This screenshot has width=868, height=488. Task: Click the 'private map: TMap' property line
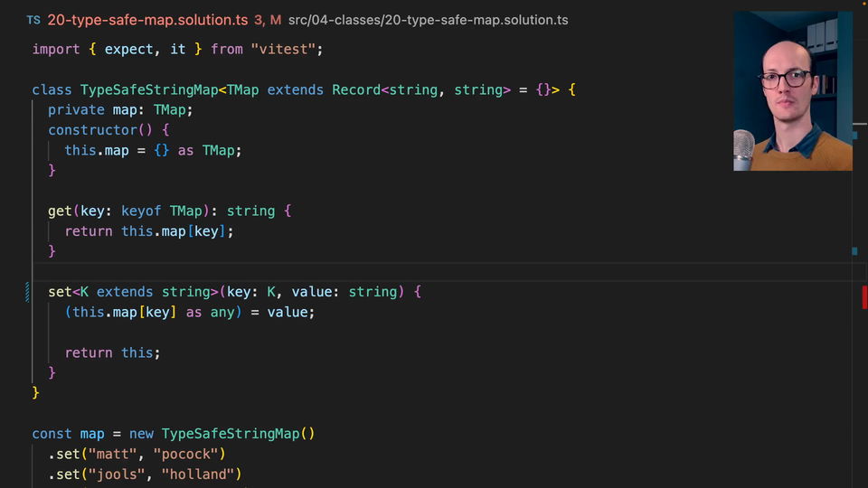pos(120,109)
